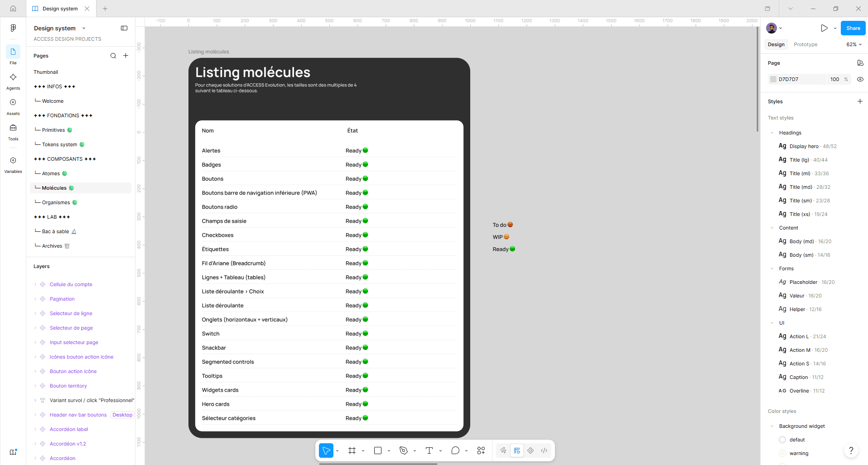Click the Share button
Screen dimensions: 868x465
(x=853, y=28)
